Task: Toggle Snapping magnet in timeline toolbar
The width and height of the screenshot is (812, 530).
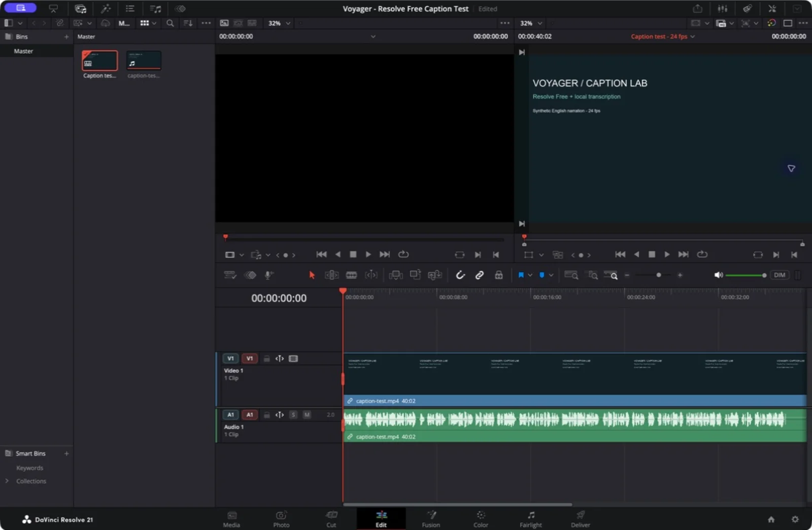Action: pos(460,275)
